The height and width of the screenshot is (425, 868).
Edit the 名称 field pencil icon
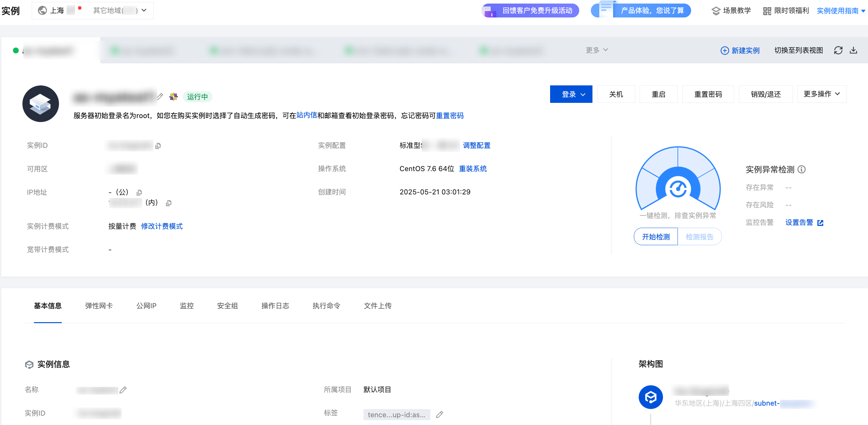pyautogui.click(x=123, y=390)
